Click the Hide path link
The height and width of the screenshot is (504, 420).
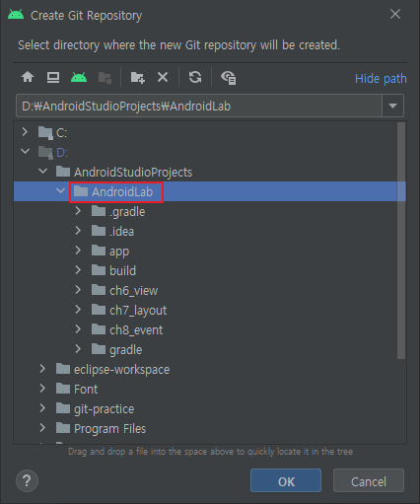[x=381, y=79]
